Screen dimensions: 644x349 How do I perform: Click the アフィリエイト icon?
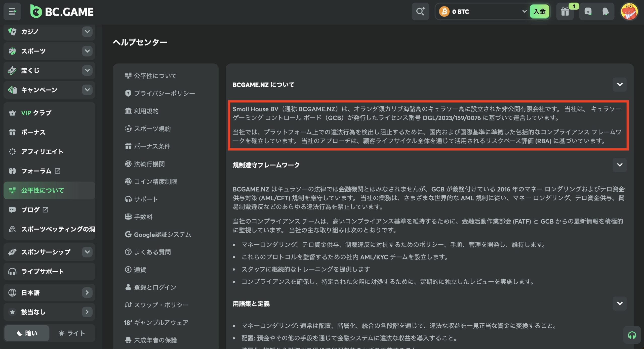coord(12,152)
